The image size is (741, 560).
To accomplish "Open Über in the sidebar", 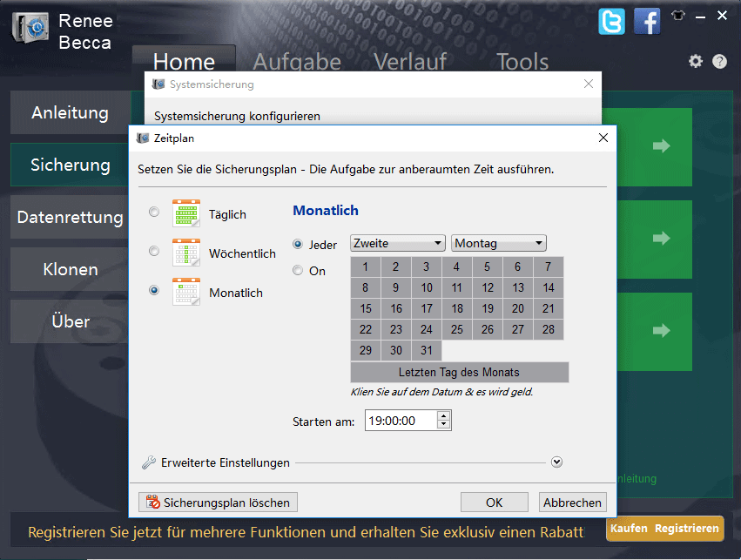I will click(70, 321).
